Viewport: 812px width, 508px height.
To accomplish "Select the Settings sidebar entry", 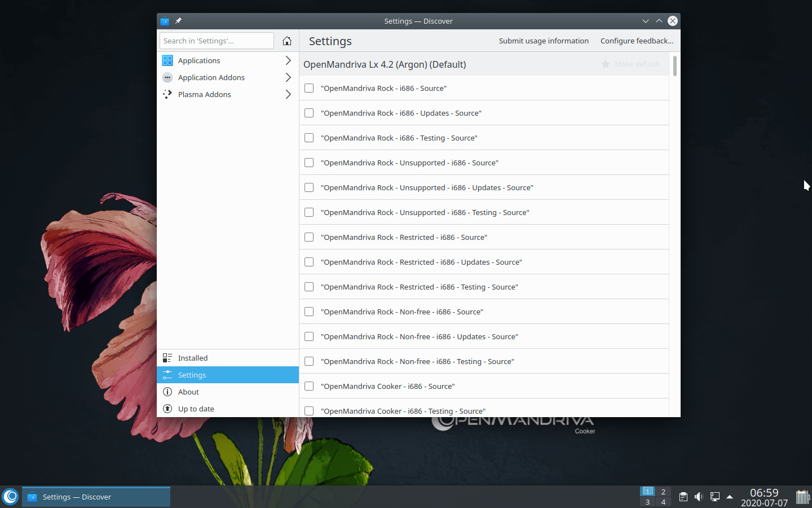I will (228, 375).
